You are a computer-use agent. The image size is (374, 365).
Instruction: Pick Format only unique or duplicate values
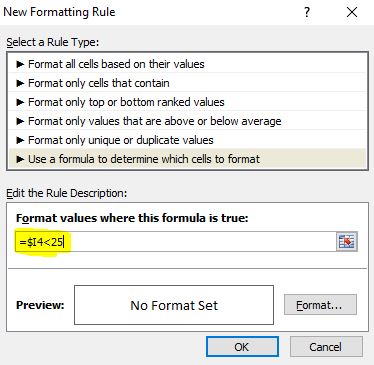[187, 140]
